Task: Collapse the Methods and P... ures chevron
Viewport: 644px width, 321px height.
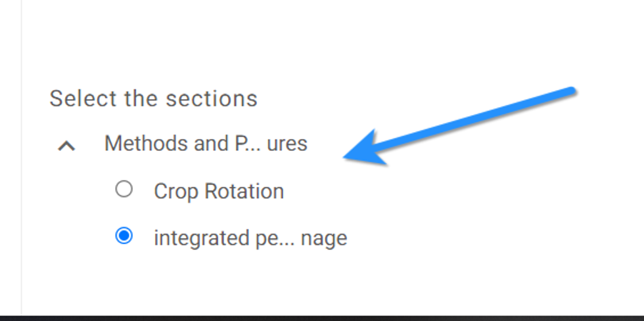Action: (66, 146)
